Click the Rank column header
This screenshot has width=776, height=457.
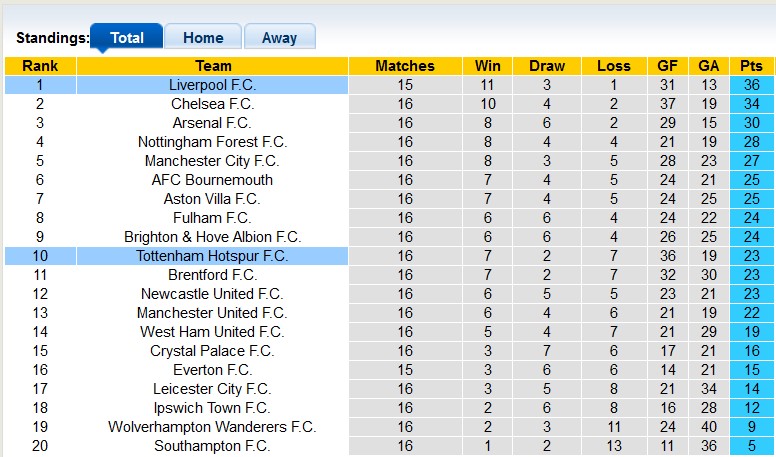40,66
